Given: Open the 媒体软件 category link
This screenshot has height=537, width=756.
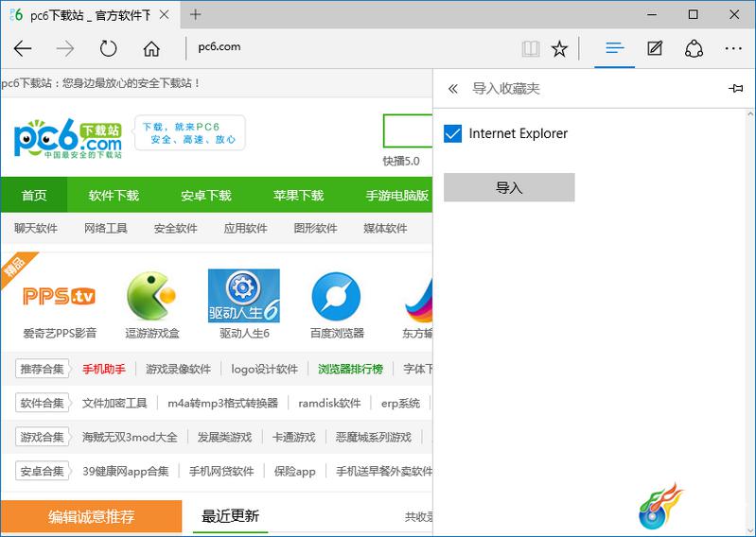Looking at the screenshot, I should pos(385,228).
